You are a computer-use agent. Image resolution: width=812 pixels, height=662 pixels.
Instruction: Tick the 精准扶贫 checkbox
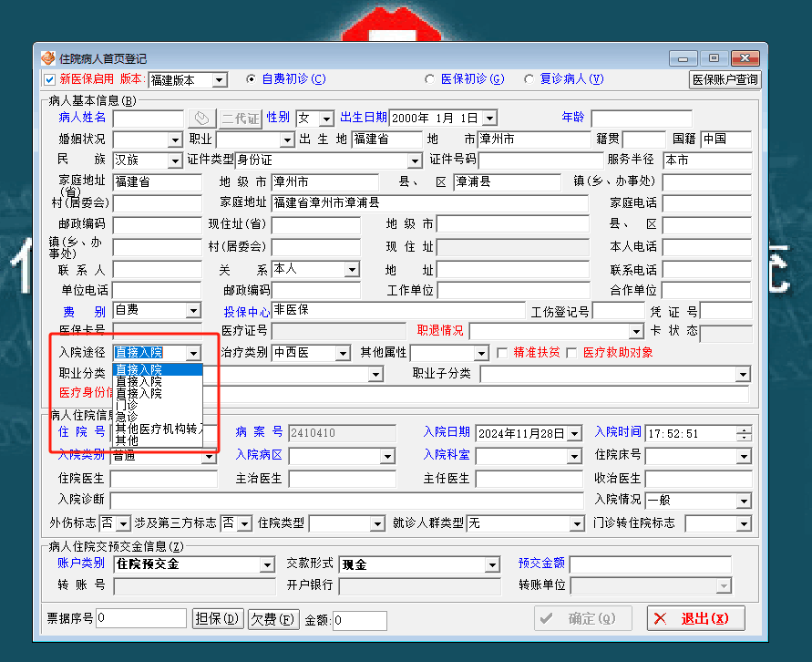[502, 353]
